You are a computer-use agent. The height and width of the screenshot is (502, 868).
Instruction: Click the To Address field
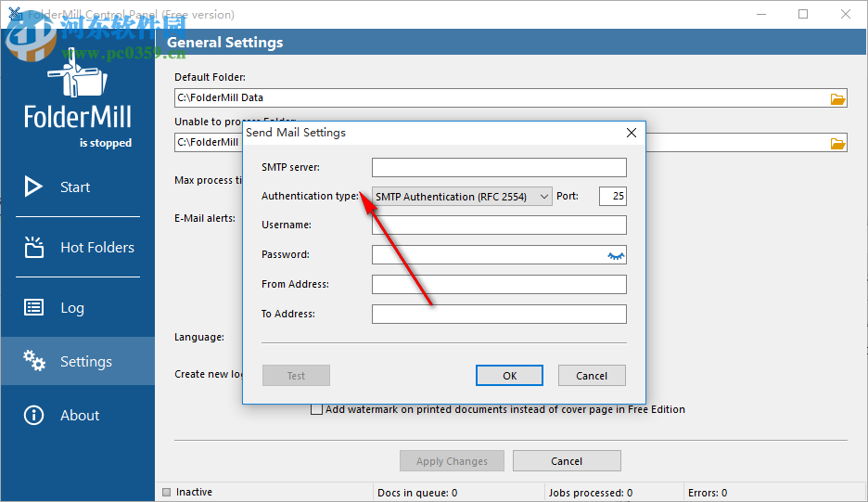(x=499, y=315)
